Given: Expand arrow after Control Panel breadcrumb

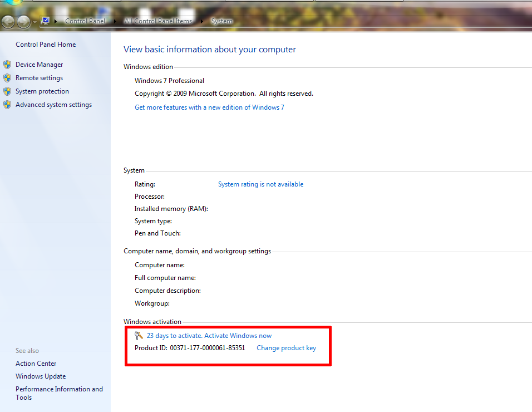Looking at the screenshot, I should (x=115, y=21).
